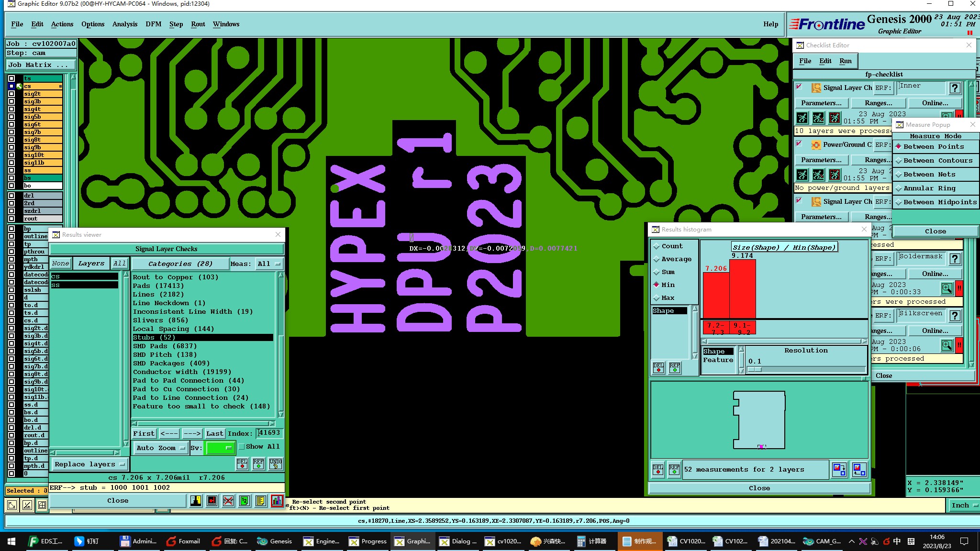Click red snapshot icon beside Close button
This screenshot has height=551, width=980.
(x=212, y=501)
